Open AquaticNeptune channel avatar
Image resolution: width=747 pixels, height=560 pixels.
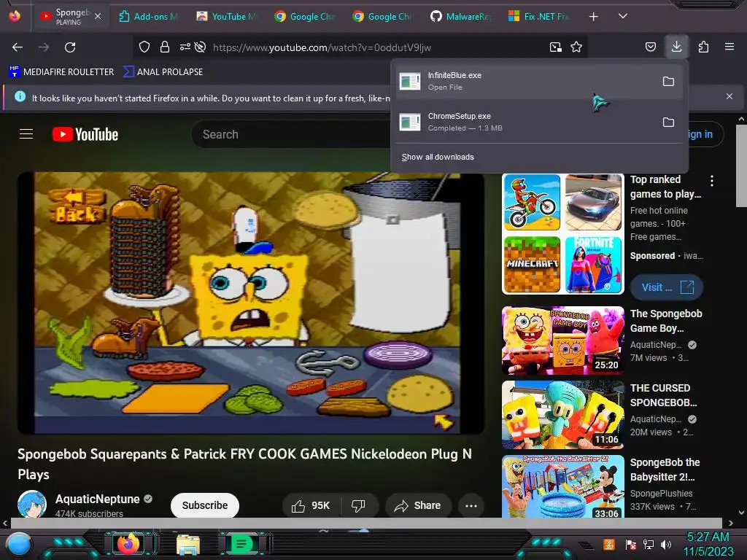click(x=32, y=504)
